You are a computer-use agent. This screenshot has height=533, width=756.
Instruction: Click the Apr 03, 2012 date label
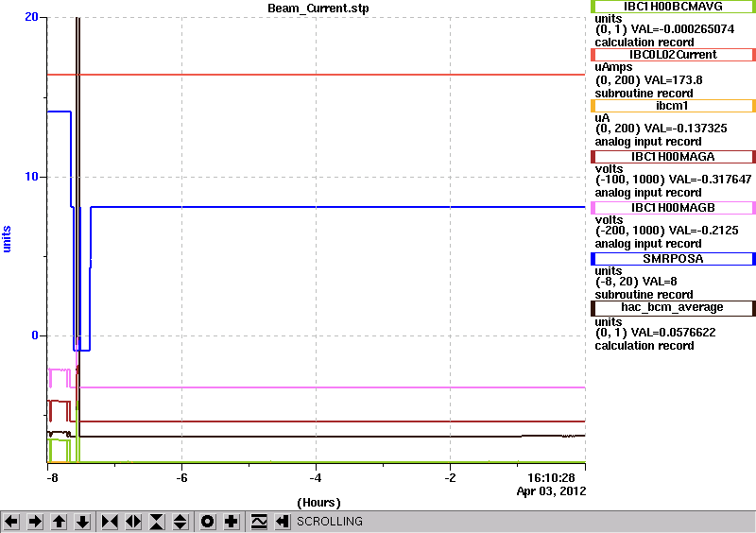tap(552, 491)
